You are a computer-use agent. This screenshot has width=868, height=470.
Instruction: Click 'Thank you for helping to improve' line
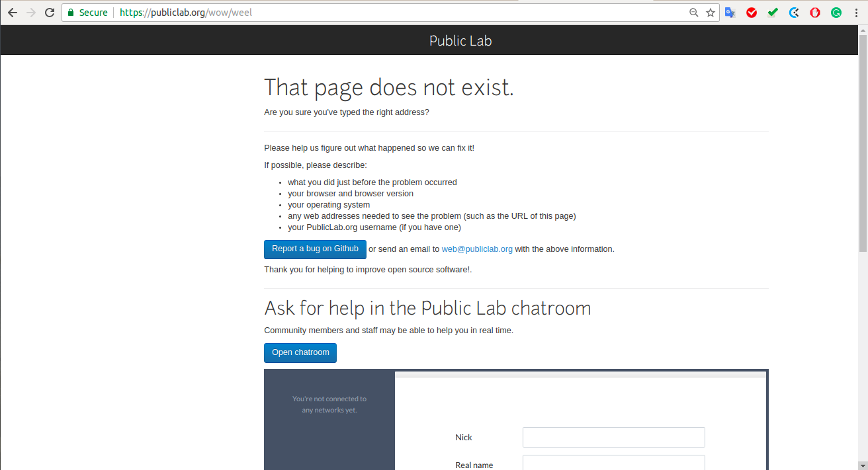(x=368, y=270)
